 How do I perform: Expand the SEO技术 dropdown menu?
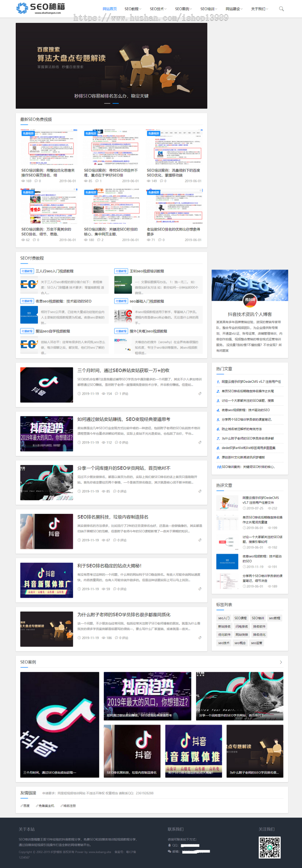point(158,9)
